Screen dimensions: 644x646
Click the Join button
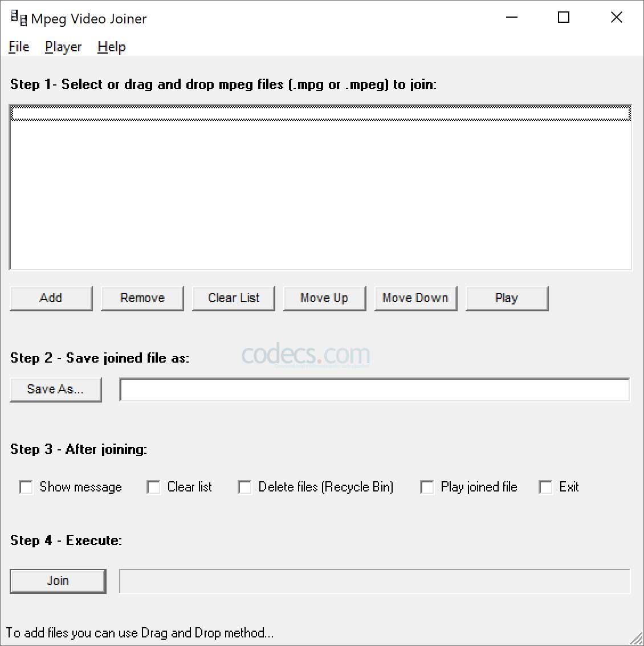point(58,581)
